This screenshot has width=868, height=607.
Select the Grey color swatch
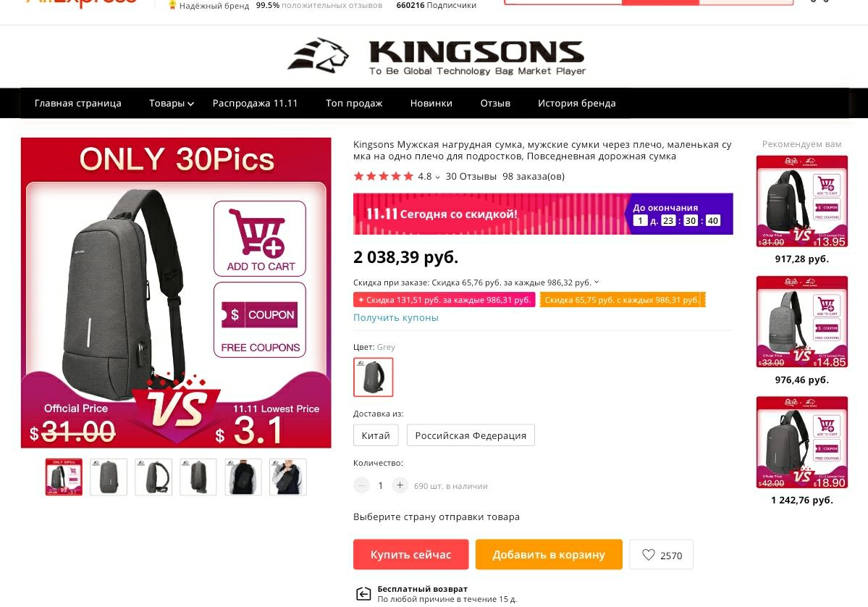pos(373,377)
